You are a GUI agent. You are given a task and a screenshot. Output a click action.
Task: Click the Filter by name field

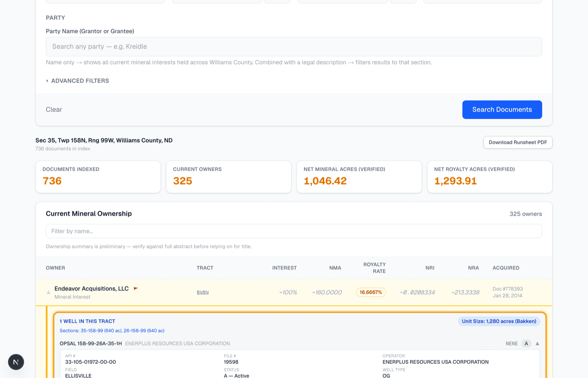tap(294, 231)
